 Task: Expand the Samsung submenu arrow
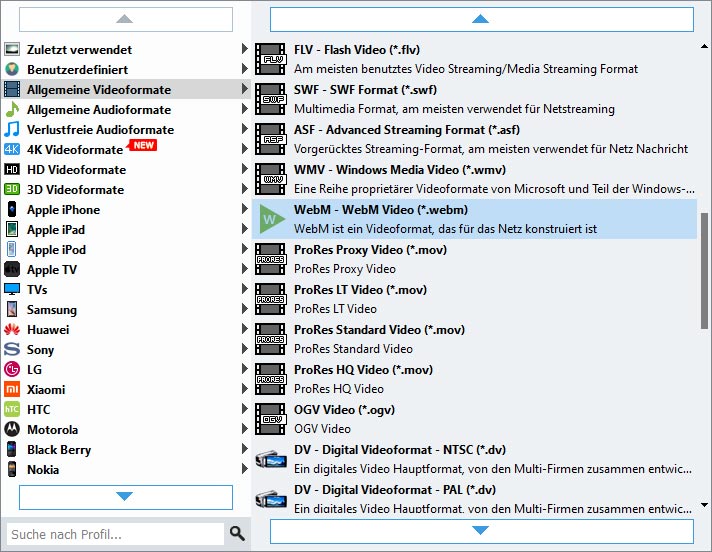(245, 309)
